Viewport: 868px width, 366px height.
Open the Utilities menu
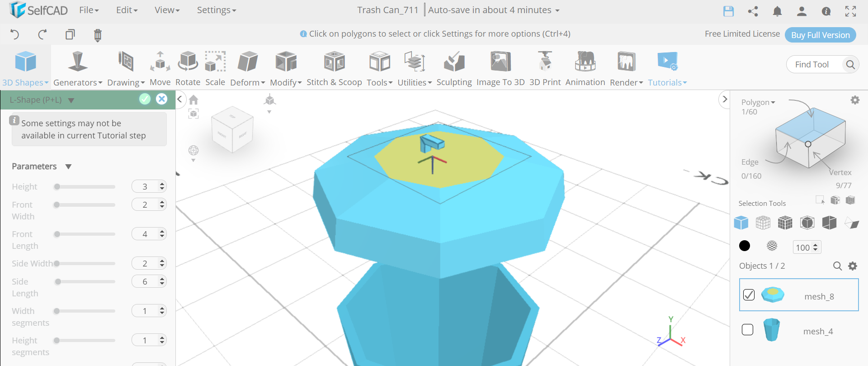click(415, 68)
